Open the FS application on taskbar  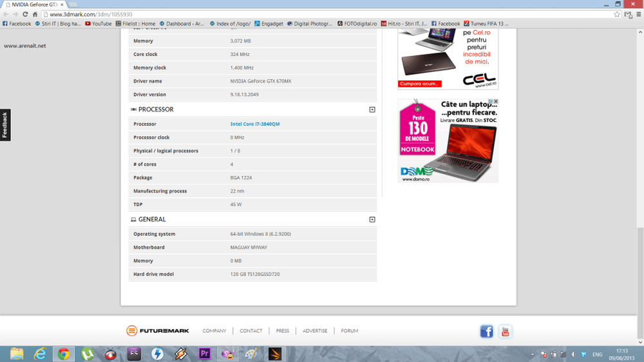tap(134, 354)
